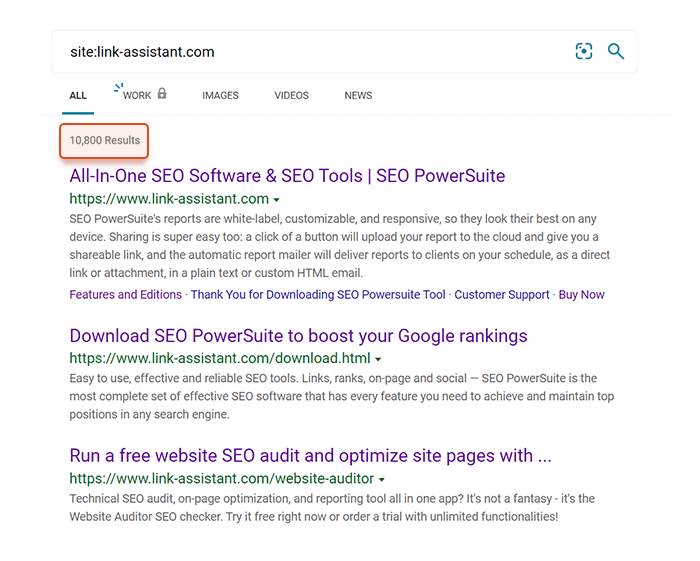Click the Buy Now sitelink

pos(581,295)
